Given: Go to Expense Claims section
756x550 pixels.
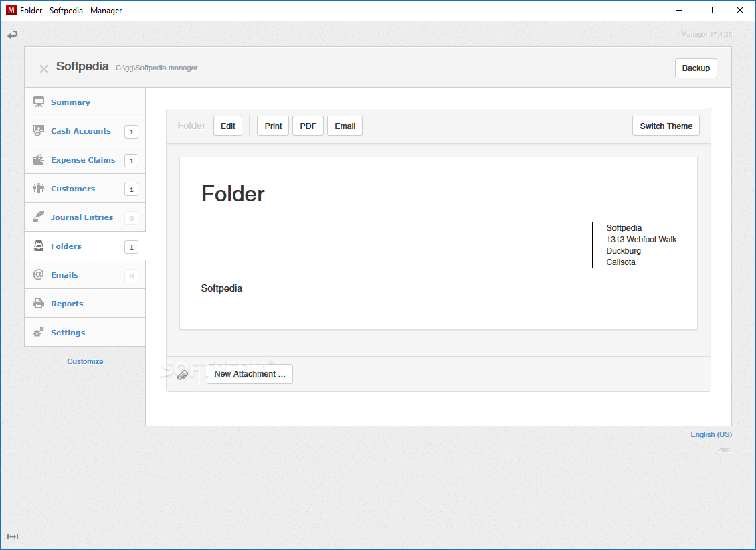Looking at the screenshot, I should (85, 159).
